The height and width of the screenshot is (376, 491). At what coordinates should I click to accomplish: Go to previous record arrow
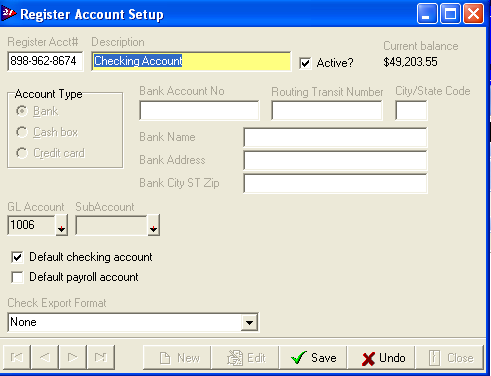(45, 357)
